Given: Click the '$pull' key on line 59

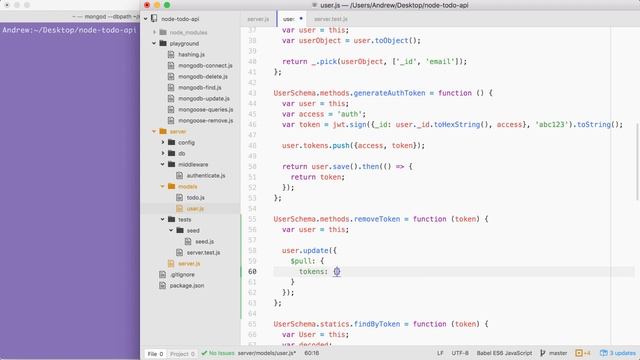Looking at the screenshot, I should [x=302, y=261].
